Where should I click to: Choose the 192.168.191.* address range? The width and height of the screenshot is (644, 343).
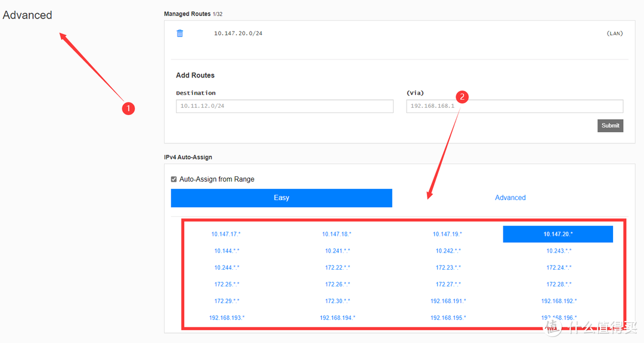point(448,300)
